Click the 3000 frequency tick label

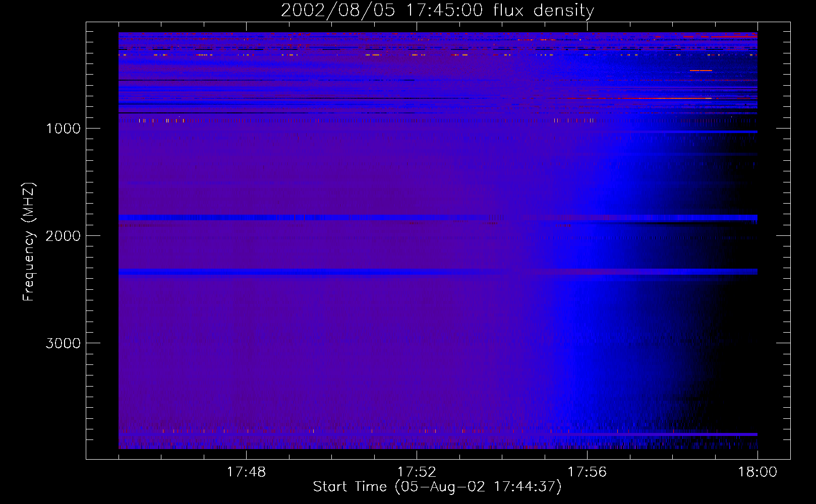(63, 343)
